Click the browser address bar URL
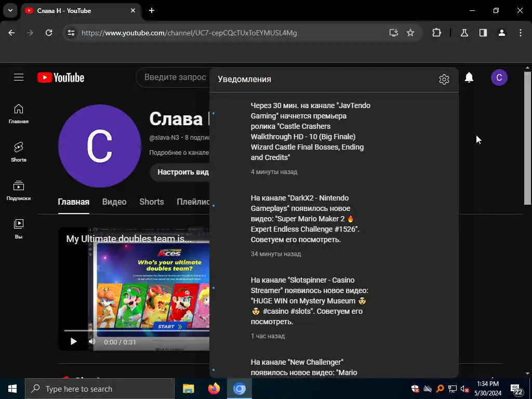 point(189,33)
